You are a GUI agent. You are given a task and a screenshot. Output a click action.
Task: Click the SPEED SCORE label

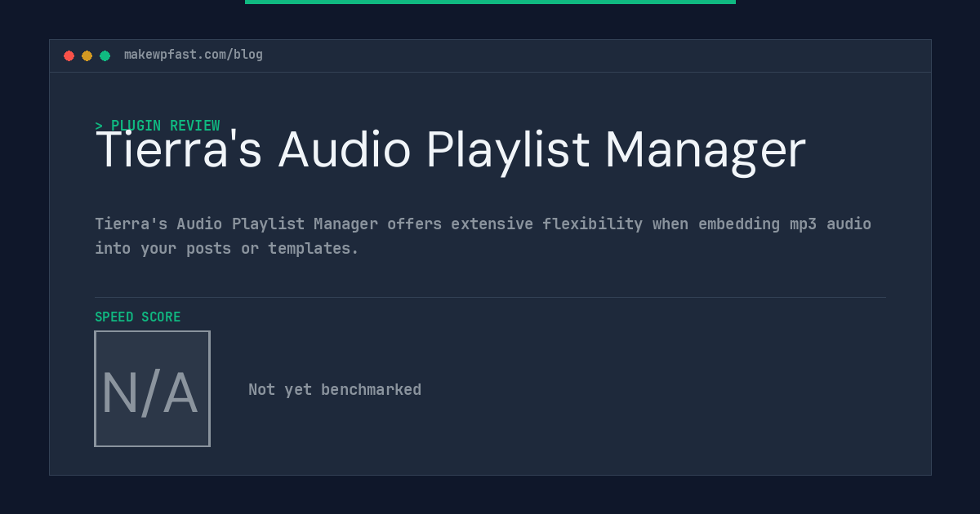[138, 317]
